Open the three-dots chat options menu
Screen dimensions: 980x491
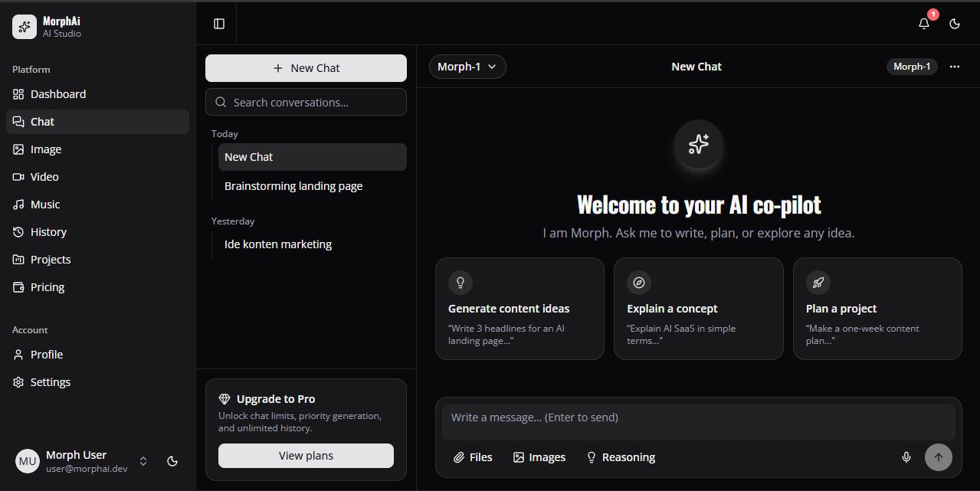point(955,67)
